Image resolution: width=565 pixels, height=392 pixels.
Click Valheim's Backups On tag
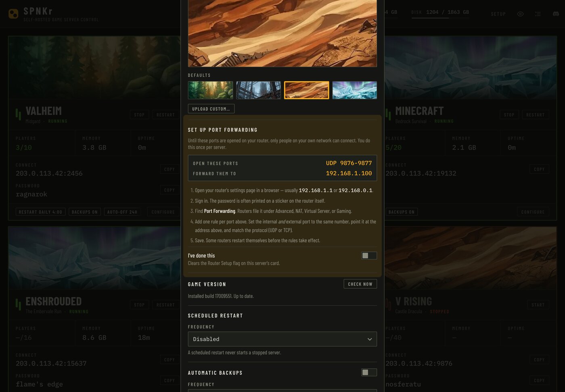[85, 212]
